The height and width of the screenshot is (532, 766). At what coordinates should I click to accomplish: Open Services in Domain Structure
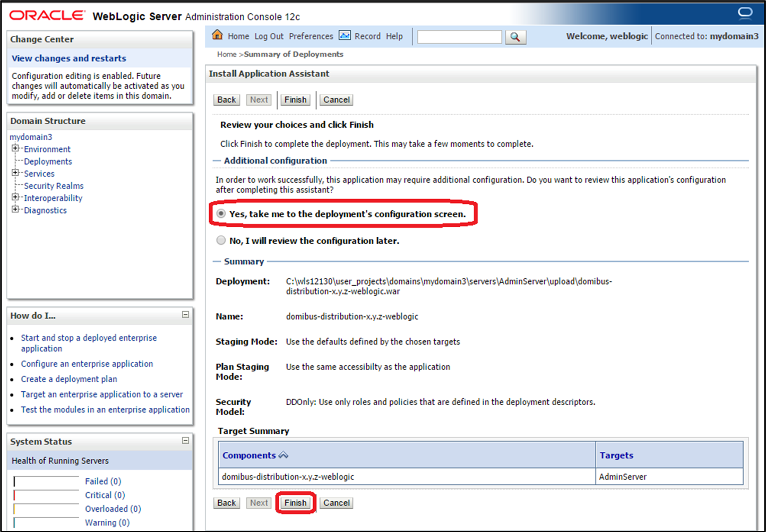point(39,174)
